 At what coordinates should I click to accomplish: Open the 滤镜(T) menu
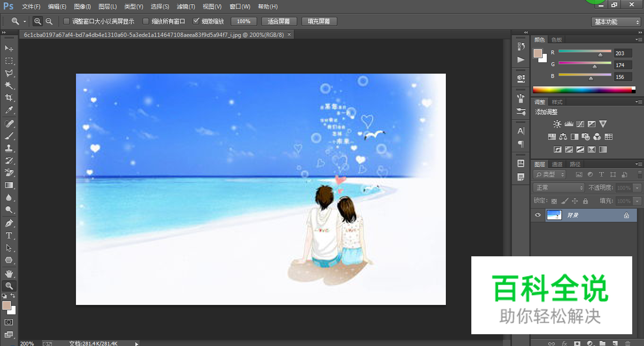(185, 7)
